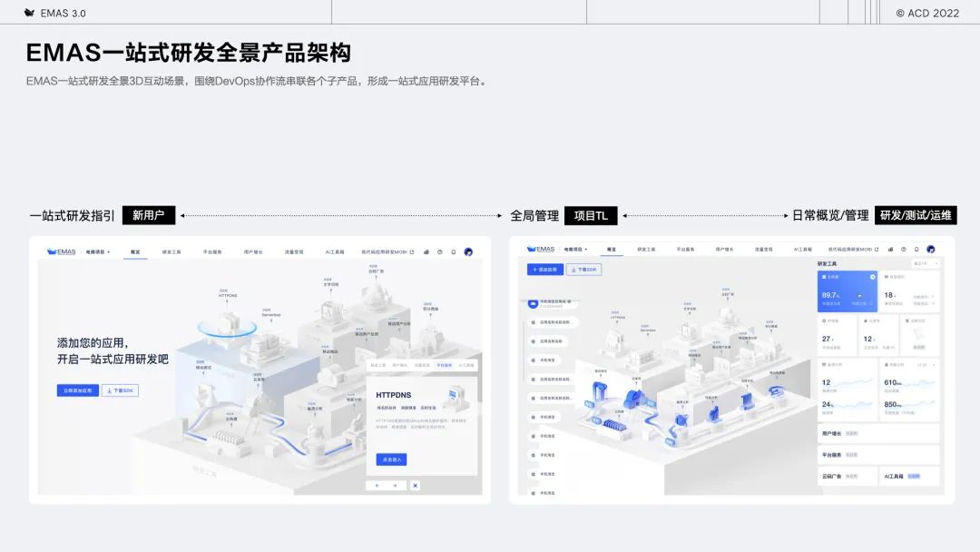The width and height of the screenshot is (980, 552).
Task: Switch to the active 平台服务 tab above HTTPDNS card
Action: pyautogui.click(x=444, y=365)
